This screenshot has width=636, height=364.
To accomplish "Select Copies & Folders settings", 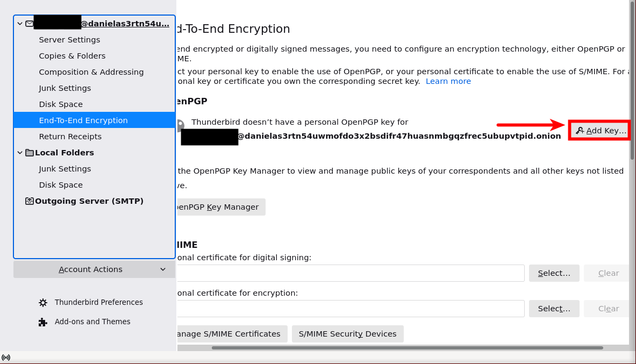I will pos(72,56).
